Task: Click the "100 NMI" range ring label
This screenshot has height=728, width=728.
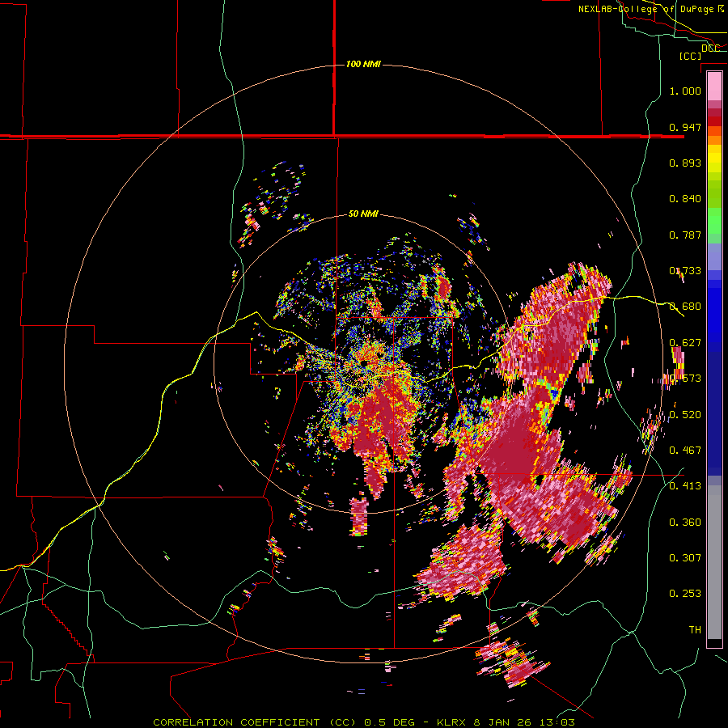Action: pyautogui.click(x=363, y=64)
